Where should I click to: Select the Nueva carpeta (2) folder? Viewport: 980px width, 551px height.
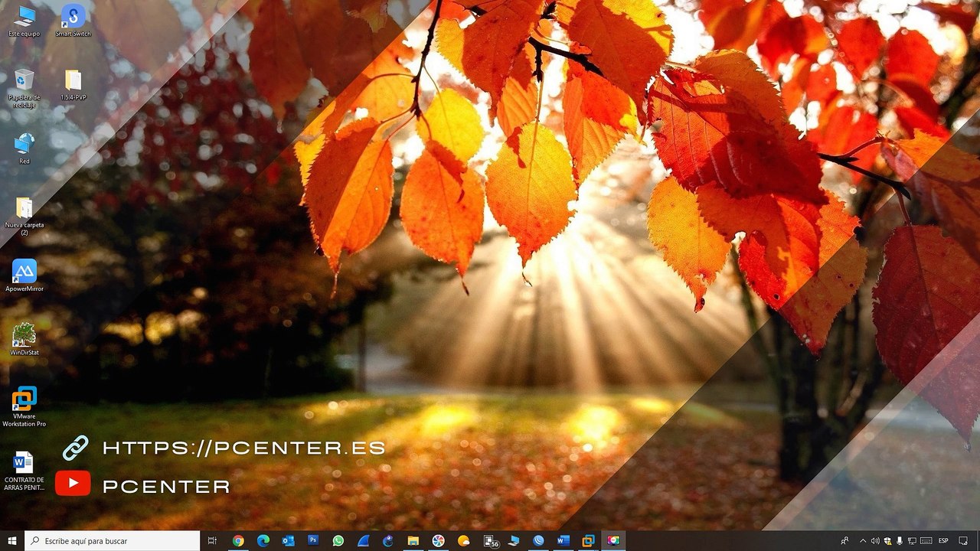pyautogui.click(x=24, y=216)
